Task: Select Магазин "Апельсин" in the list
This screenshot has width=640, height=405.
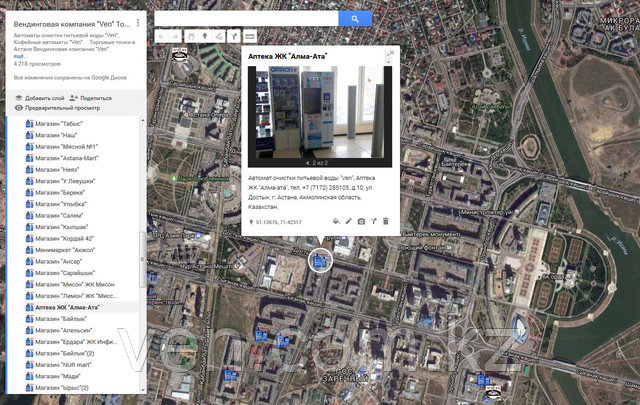Action: [59, 330]
